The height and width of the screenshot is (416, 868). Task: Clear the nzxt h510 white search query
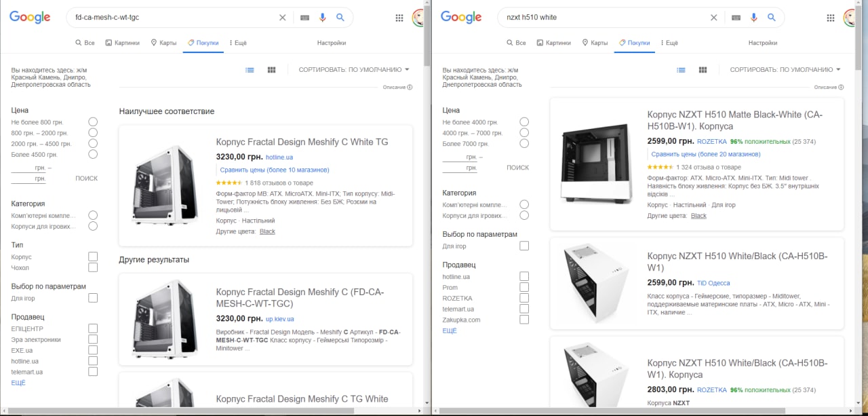[713, 18]
